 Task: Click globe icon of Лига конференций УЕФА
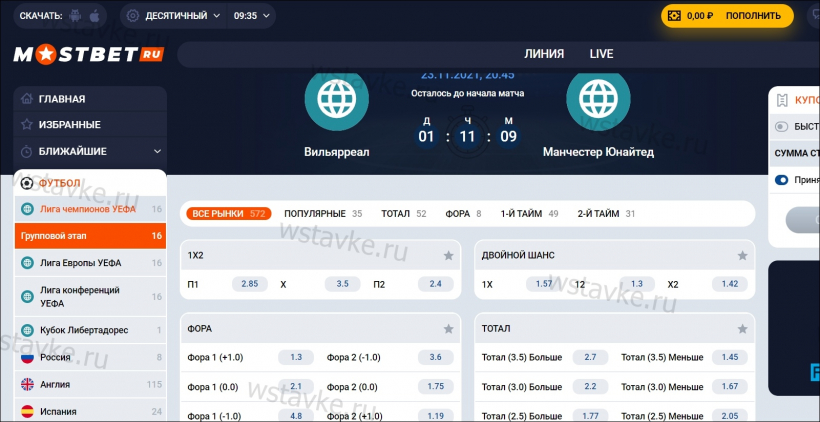tap(27, 296)
